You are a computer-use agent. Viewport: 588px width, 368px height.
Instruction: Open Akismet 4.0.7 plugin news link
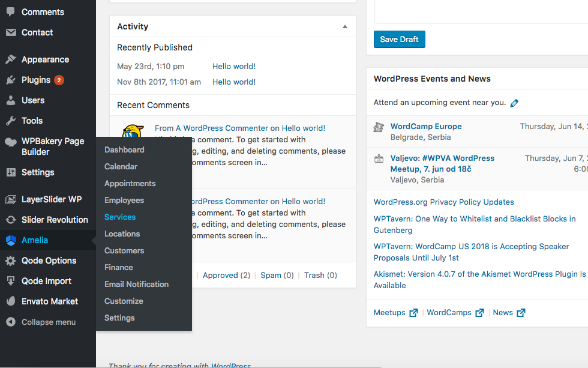(x=479, y=280)
